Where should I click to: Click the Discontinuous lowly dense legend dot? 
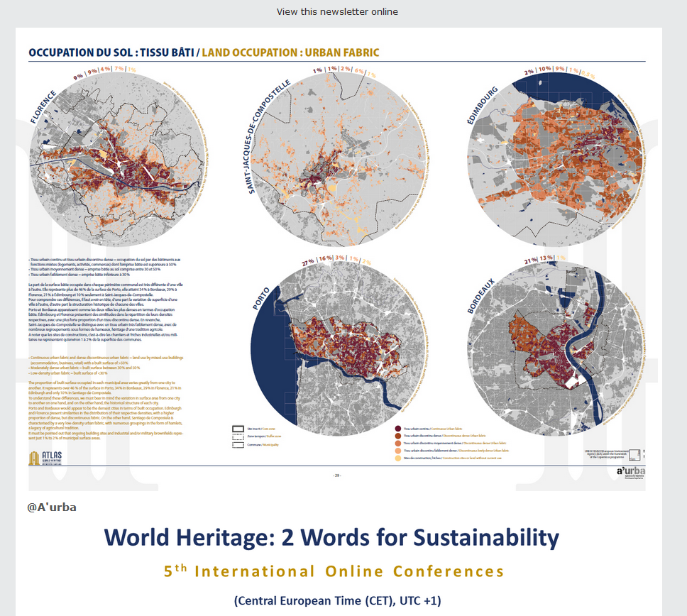click(397, 451)
